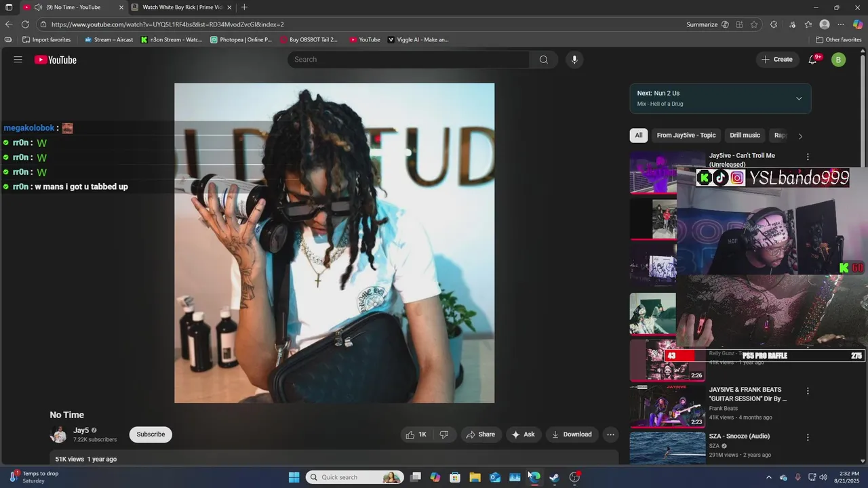Image resolution: width=868 pixels, height=488 pixels.
Task: Open the Jay5 channel avatar
Action: (x=59, y=434)
